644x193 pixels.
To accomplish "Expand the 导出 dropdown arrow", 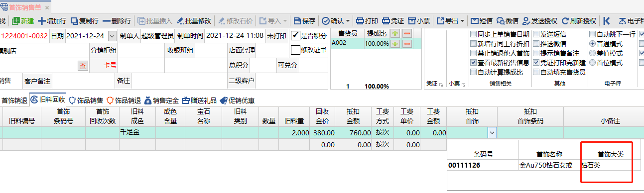I will click(463, 21).
